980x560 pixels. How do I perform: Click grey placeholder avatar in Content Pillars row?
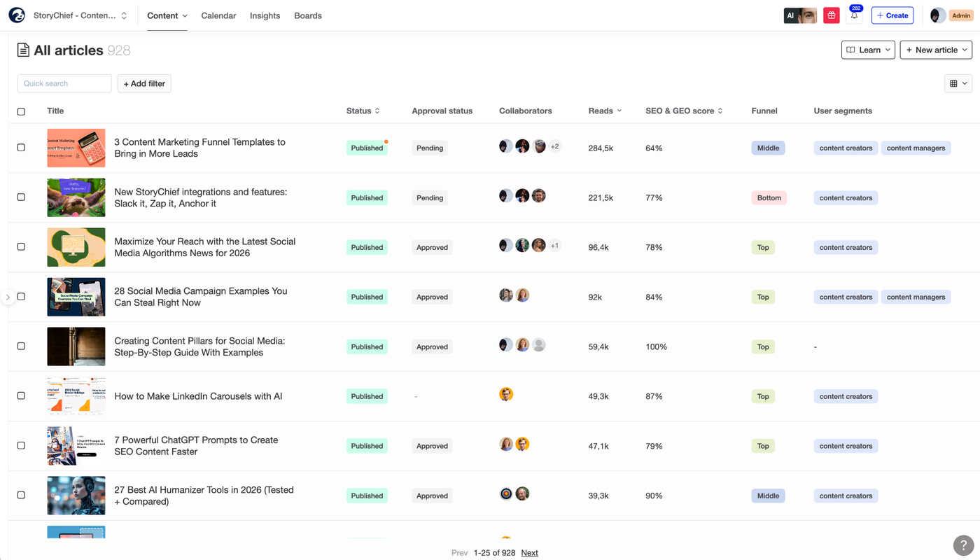coord(538,345)
